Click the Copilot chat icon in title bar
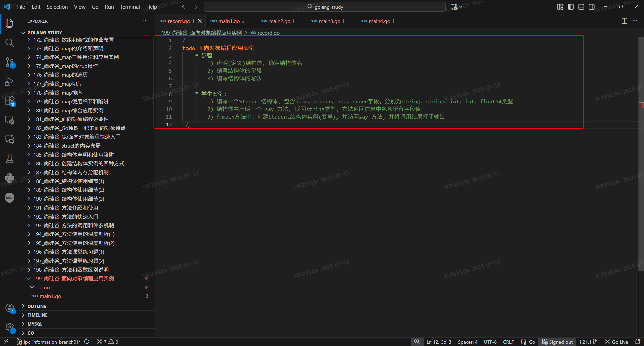Viewport: 644px width, 346px height. (x=454, y=7)
